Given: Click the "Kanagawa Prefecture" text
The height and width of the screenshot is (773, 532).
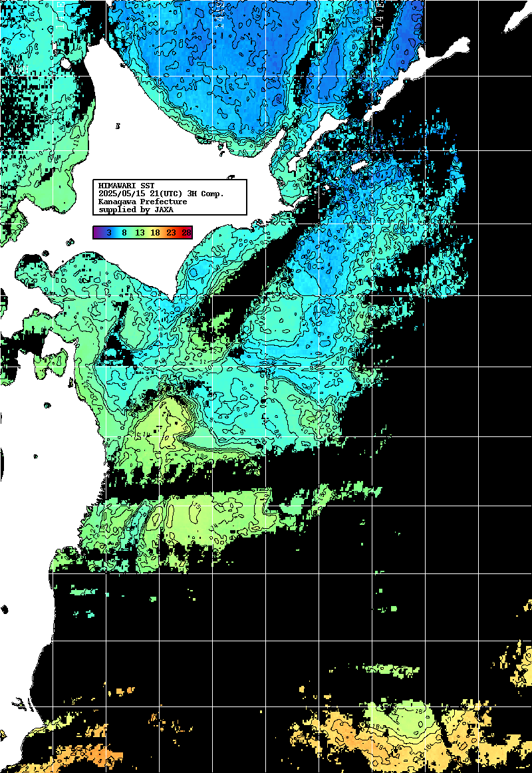Looking at the screenshot, I should coord(143,202).
